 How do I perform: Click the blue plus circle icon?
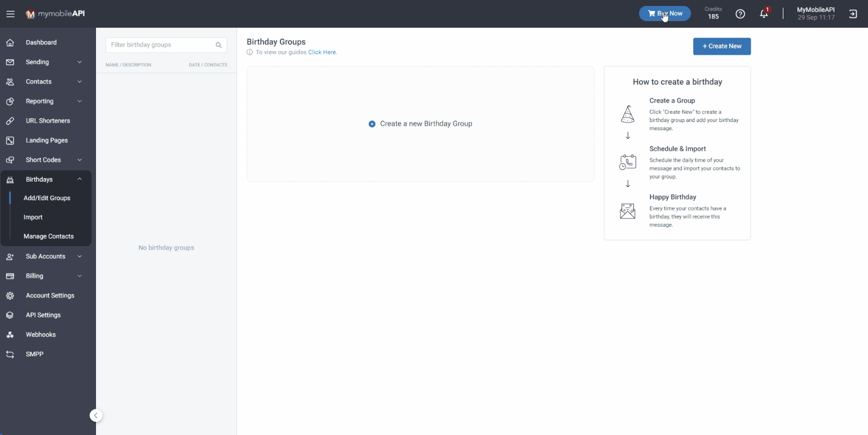[372, 124]
